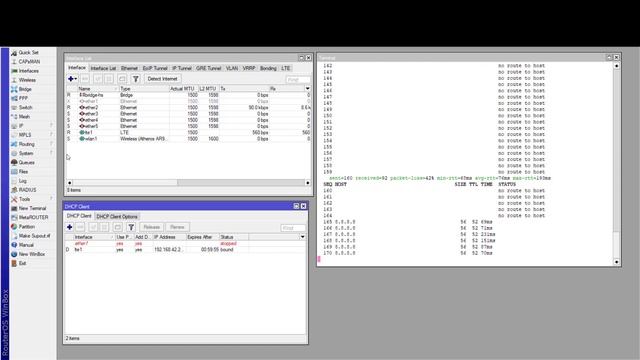Sort by the IP Address column header
This screenshot has height=360, width=640.
coord(169,237)
